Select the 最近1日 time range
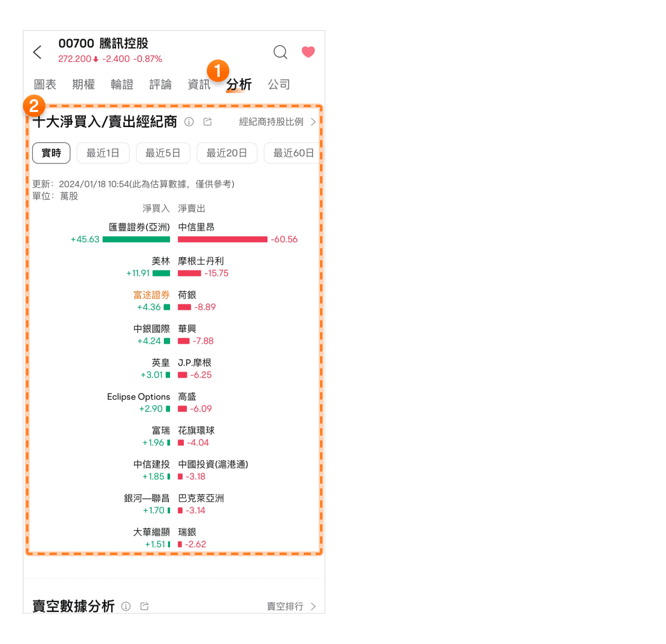666x644 pixels. point(103,153)
